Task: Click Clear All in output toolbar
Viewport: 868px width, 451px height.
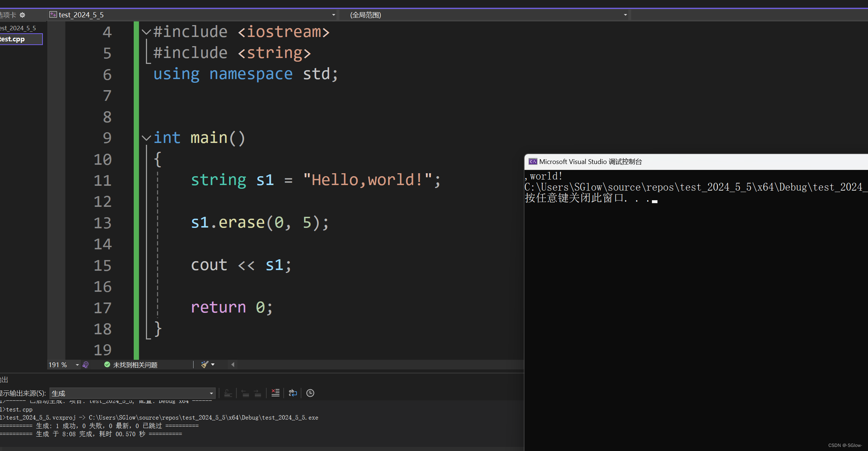Action: [x=276, y=393]
